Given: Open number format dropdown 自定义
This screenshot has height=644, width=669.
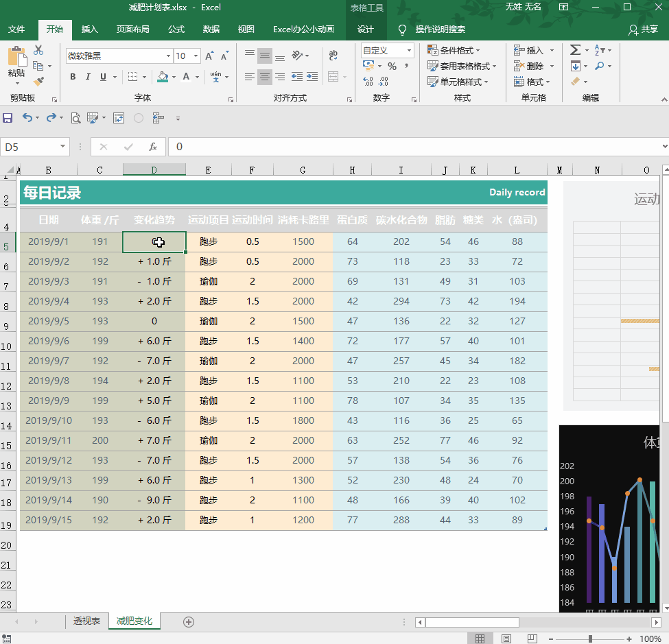Looking at the screenshot, I should (409, 50).
